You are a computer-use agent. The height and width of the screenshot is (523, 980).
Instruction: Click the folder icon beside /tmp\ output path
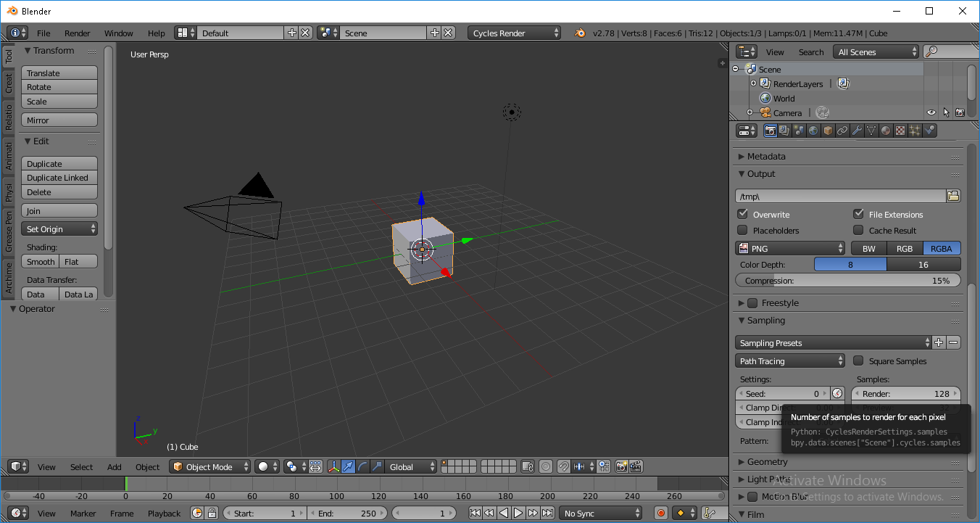tap(953, 196)
